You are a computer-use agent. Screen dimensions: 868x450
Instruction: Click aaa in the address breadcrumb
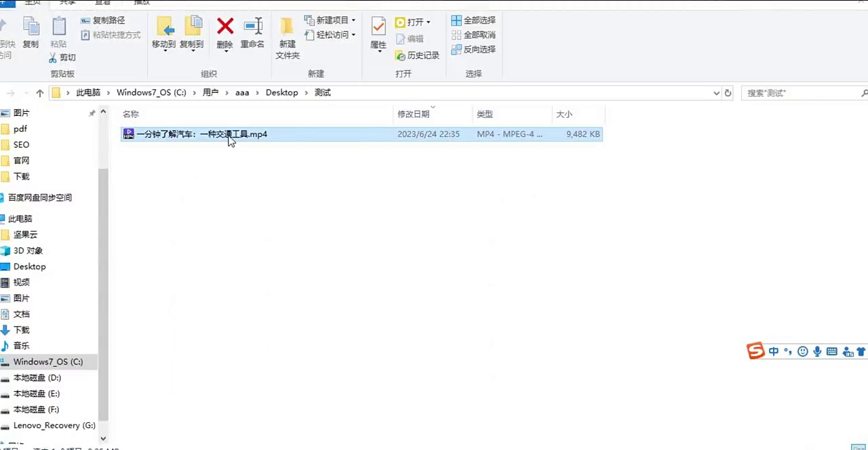point(242,93)
